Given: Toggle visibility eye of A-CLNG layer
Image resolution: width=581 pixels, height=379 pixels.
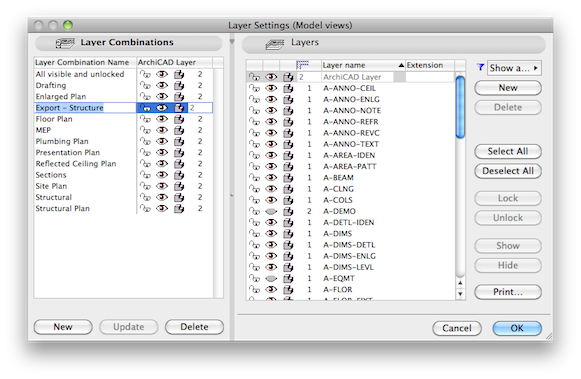Looking at the screenshot, I should tap(271, 189).
